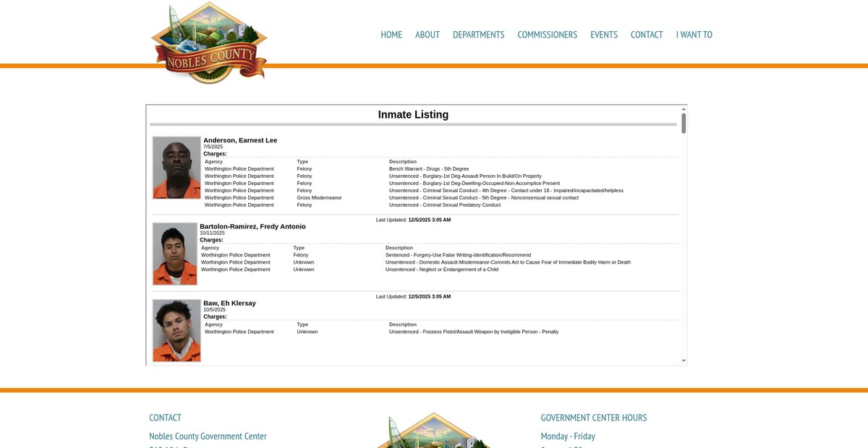Viewport: 868px width, 448px height.
Task: Go to the HOME page
Action: 391,35
